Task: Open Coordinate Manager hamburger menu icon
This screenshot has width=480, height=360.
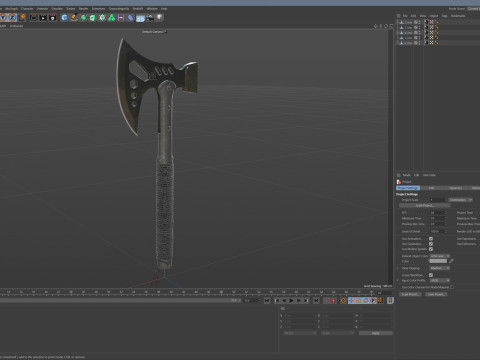Action: [x=283, y=309]
